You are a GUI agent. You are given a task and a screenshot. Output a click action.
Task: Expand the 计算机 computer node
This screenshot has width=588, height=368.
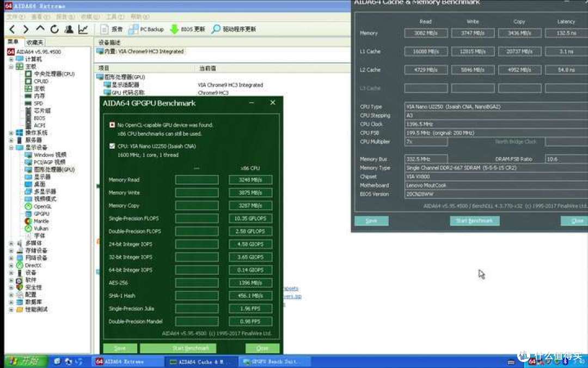[11, 59]
